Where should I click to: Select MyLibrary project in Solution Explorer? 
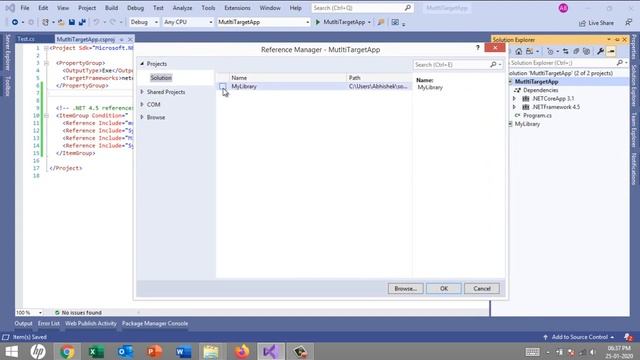click(527, 124)
